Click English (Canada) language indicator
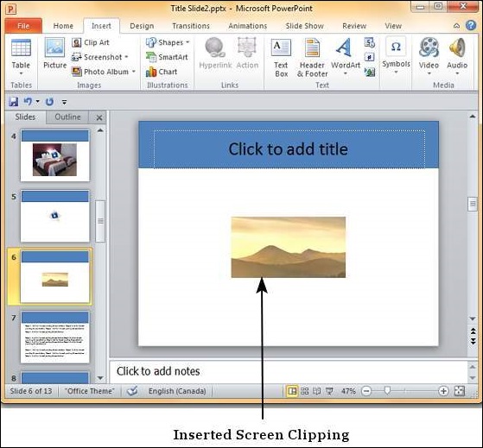 (177, 391)
